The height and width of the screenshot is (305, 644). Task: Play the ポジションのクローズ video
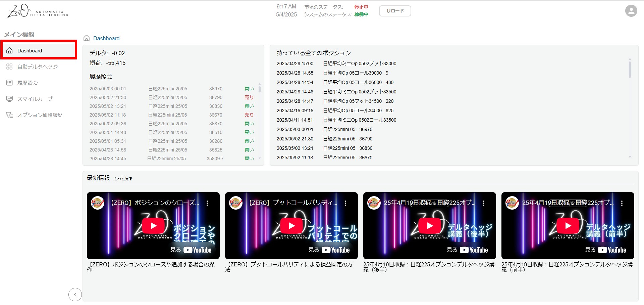[x=153, y=226]
